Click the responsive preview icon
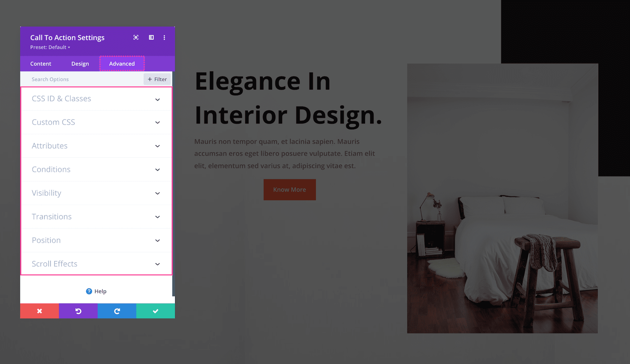Viewport: 630px width, 364px height. [x=151, y=38]
